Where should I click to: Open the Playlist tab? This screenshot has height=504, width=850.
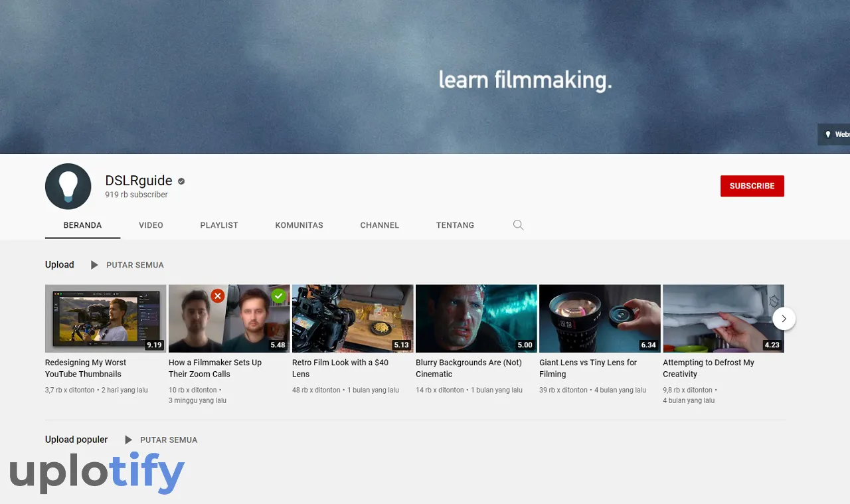(219, 225)
